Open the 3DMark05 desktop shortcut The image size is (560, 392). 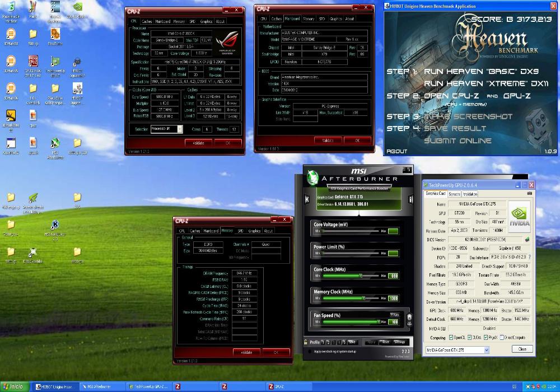pyautogui.click(x=11, y=62)
